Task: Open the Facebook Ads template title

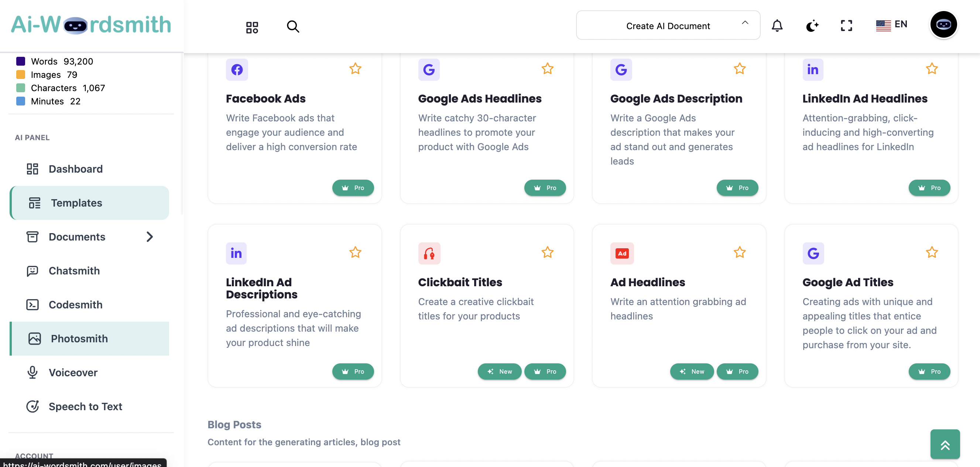Action: click(265, 98)
